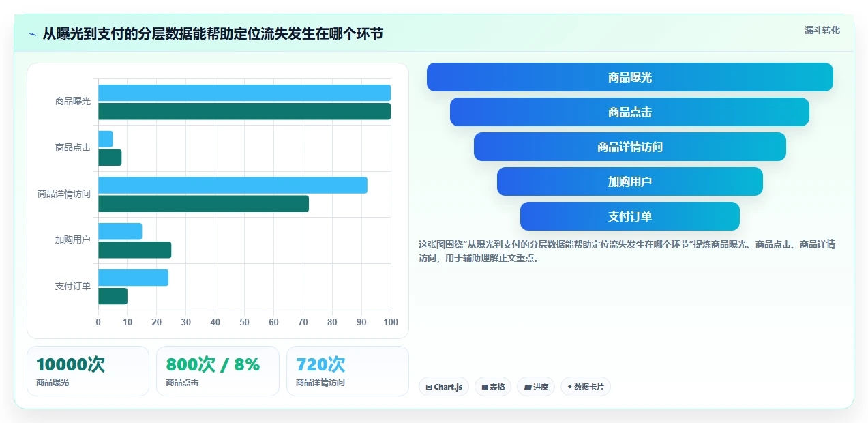This screenshot has height=423, width=868.
Task: Click the light blue 加购用户 bar
Action: click(120, 231)
